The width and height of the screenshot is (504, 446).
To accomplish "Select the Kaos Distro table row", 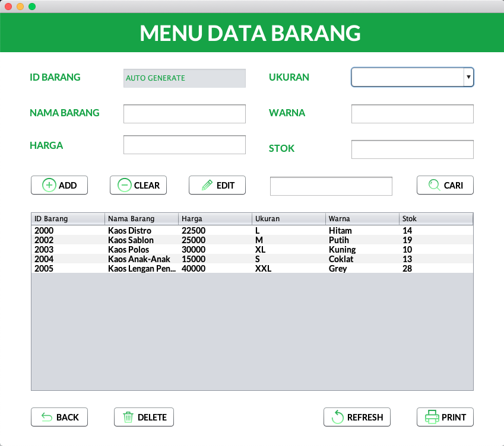I will pyautogui.click(x=178, y=231).
